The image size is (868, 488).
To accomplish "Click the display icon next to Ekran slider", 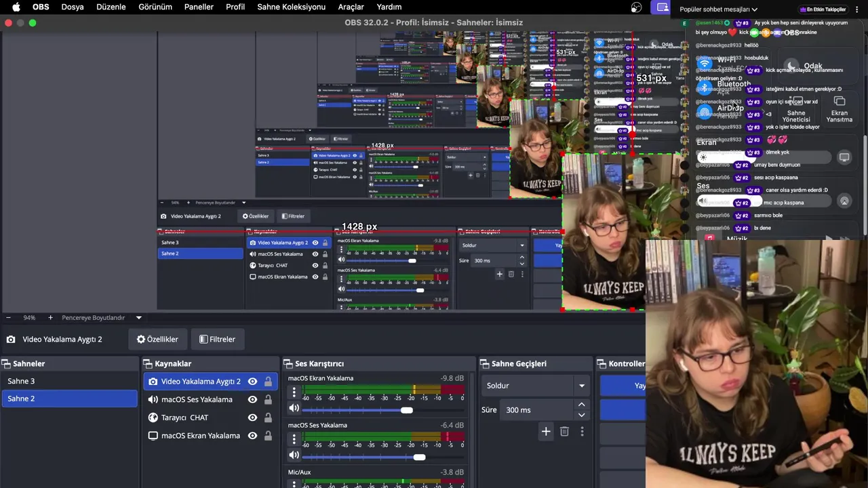I will pos(844,157).
